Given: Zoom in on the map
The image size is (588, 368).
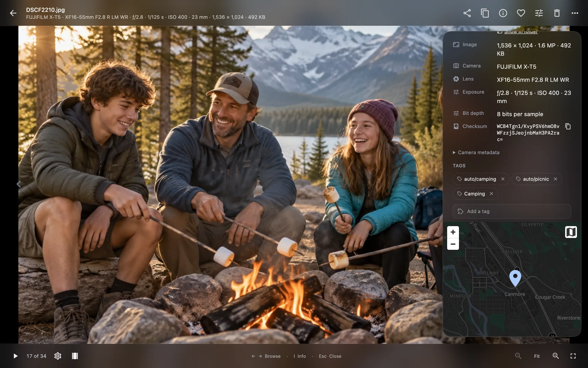Looking at the screenshot, I should [453, 232].
